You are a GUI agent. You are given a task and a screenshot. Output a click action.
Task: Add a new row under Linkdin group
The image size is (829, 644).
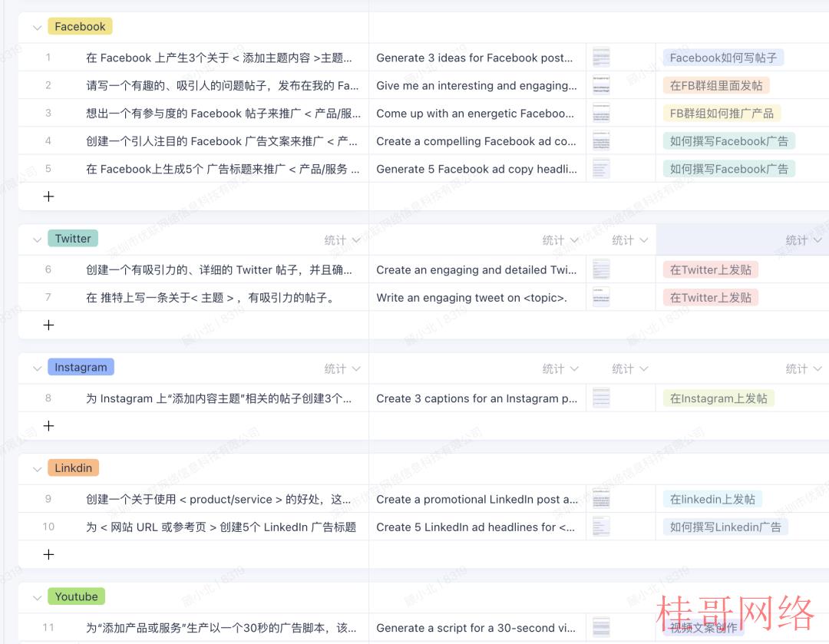pyautogui.click(x=48, y=554)
